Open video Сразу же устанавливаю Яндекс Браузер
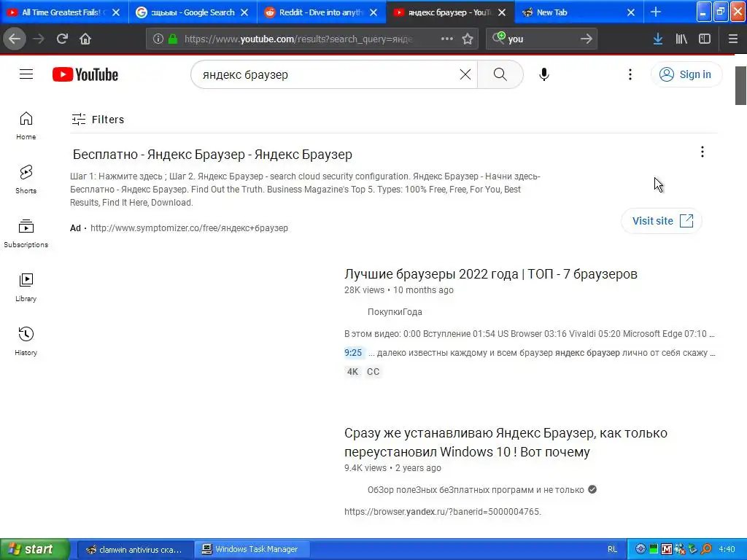 click(506, 443)
